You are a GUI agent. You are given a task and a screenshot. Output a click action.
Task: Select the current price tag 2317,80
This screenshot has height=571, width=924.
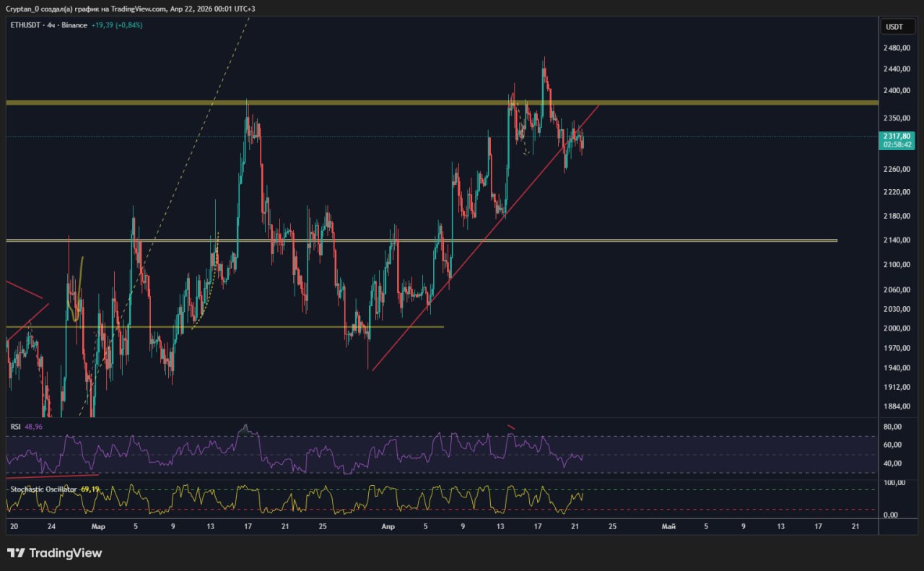pyautogui.click(x=897, y=136)
